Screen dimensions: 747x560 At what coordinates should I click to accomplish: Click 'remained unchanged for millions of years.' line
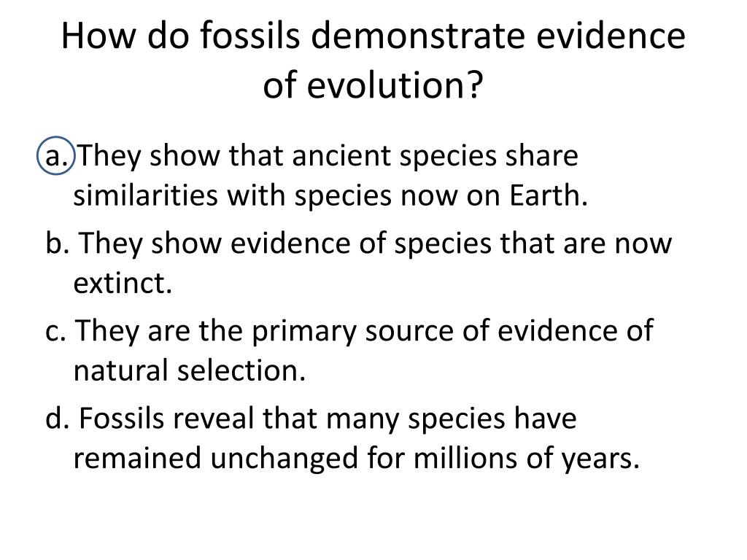tap(356, 459)
